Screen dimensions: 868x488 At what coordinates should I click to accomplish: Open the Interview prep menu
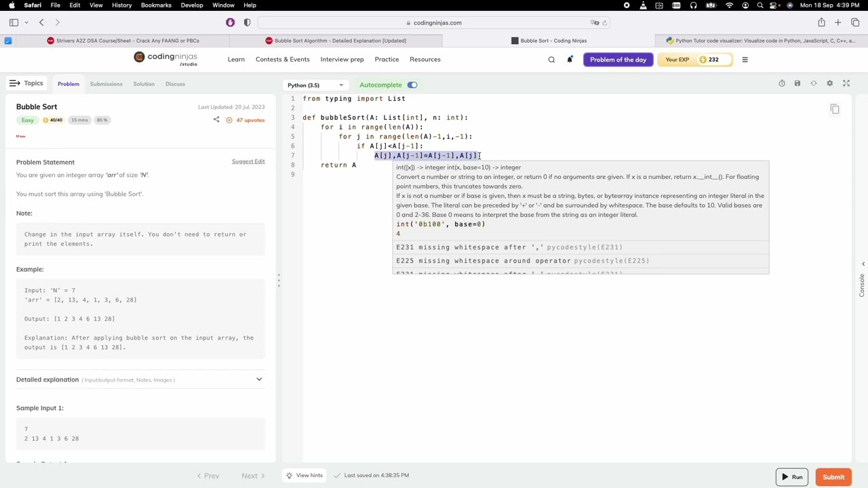point(342,59)
